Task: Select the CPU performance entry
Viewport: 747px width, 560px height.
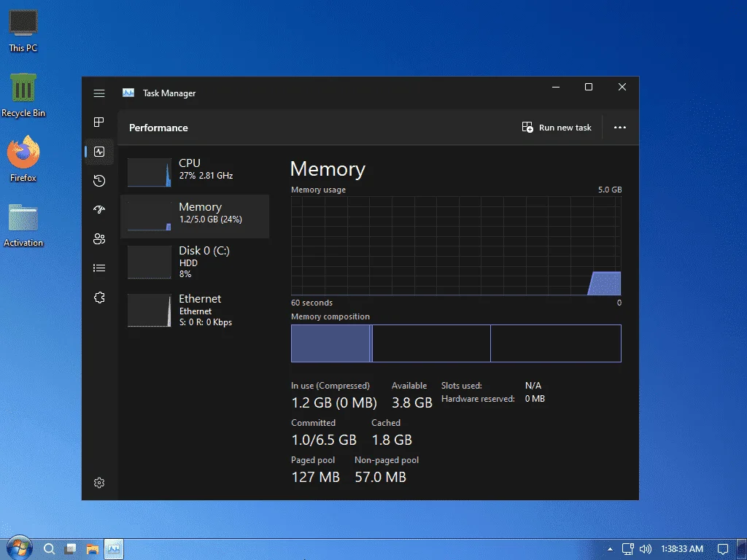Action: coord(195,172)
